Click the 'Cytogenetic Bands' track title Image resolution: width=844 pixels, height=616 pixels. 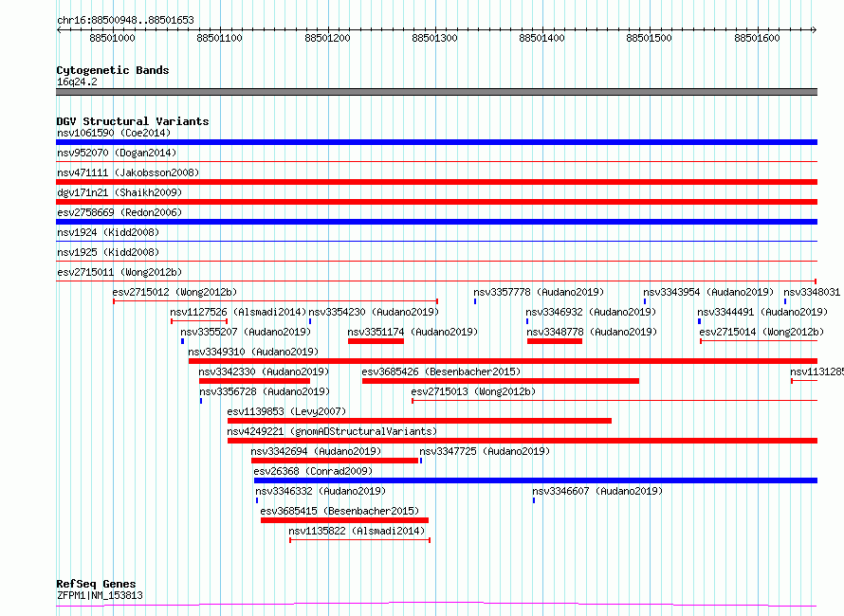tap(113, 70)
